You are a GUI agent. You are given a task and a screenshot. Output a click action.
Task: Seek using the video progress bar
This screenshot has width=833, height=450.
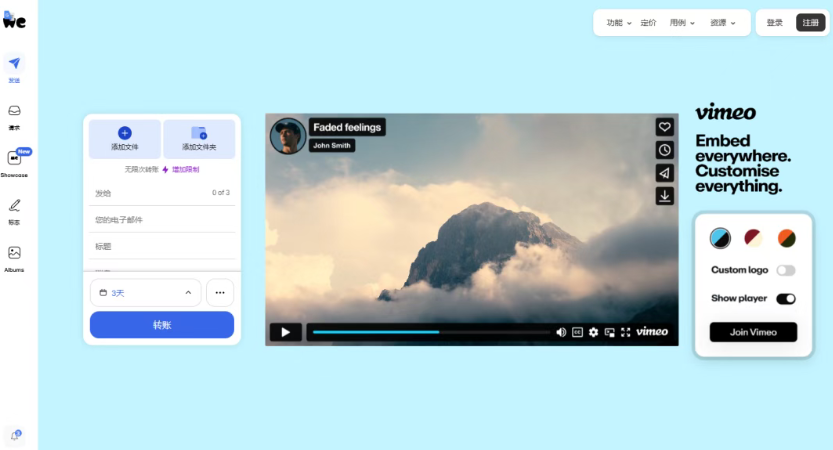click(x=431, y=332)
